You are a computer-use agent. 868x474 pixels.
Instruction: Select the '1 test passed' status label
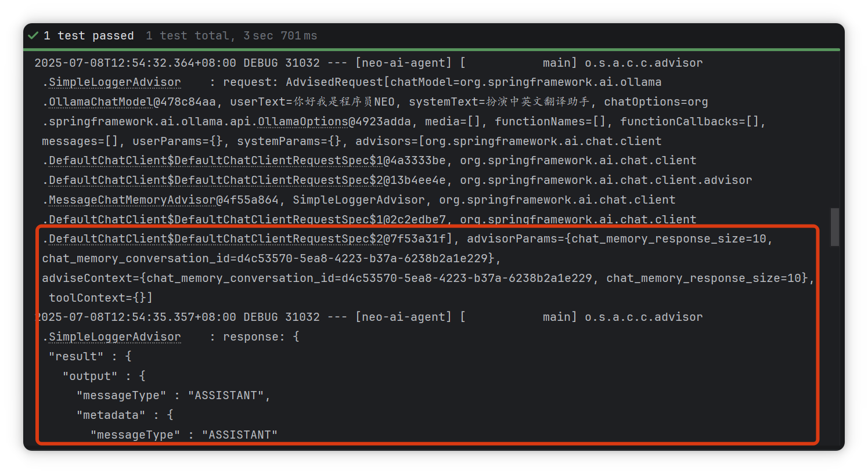coord(89,35)
